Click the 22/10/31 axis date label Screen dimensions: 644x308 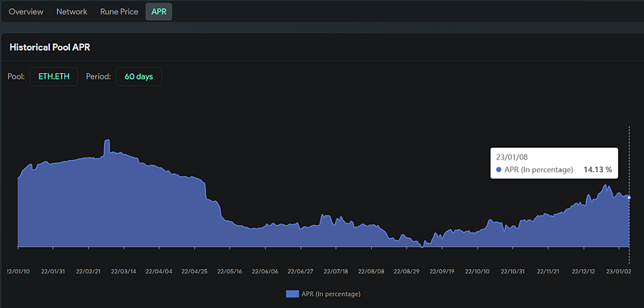(x=513, y=272)
